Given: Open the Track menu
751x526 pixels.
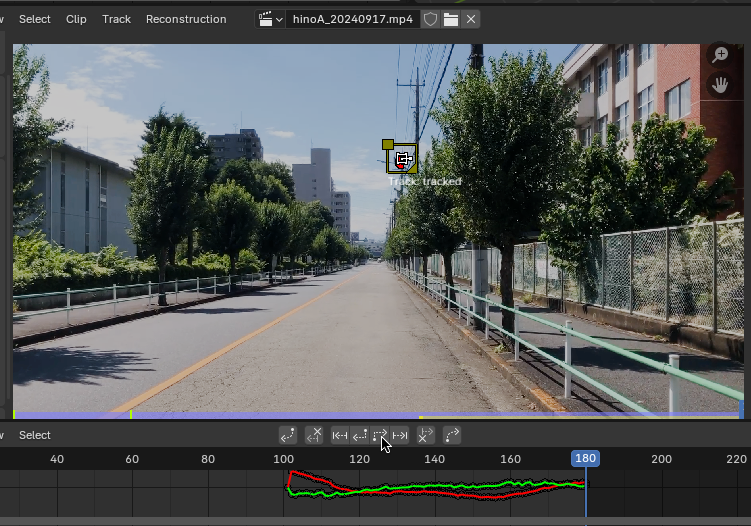Looking at the screenshot, I should pos(116,19).
